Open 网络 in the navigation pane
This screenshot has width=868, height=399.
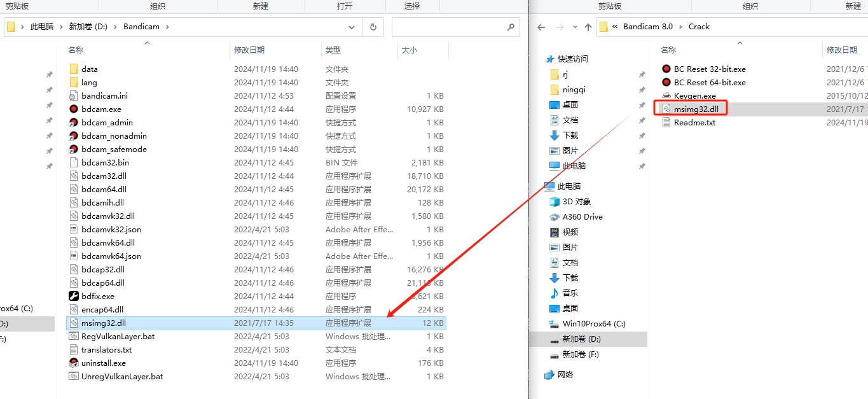pyautogui.click(x=559, y=374)
